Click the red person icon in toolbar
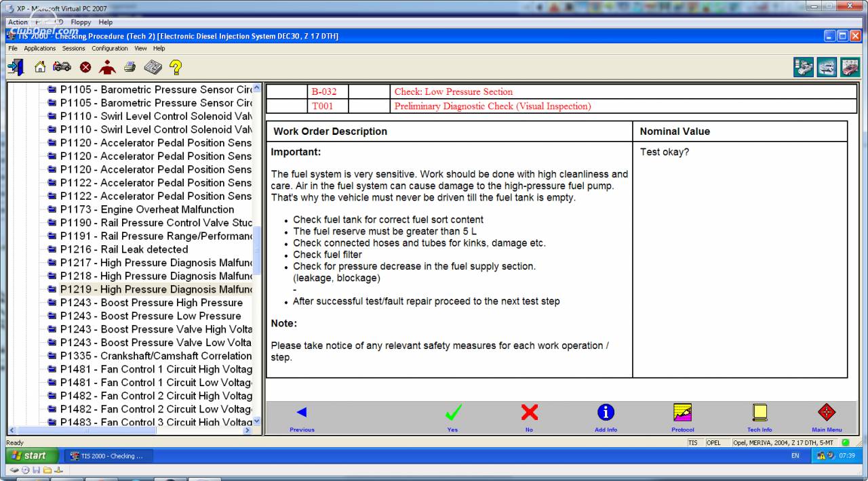This screenshot has width=868, height=481. (x=107, y=67)
